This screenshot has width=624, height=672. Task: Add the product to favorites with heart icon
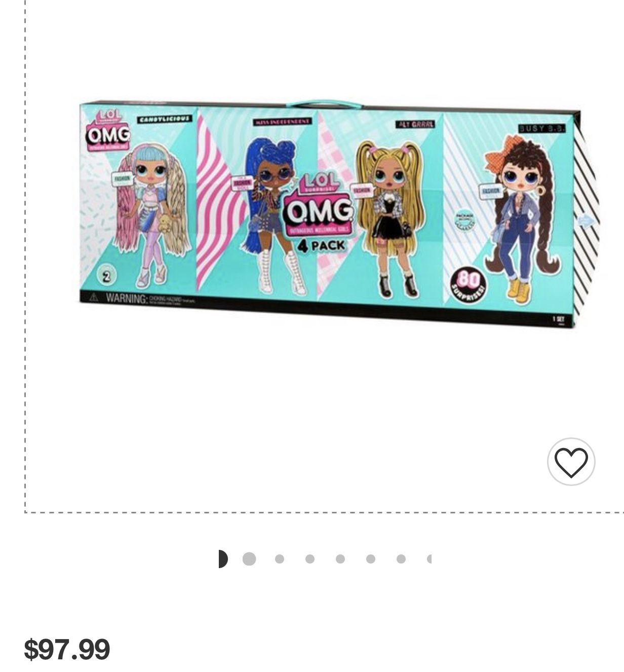coord(571,462)
